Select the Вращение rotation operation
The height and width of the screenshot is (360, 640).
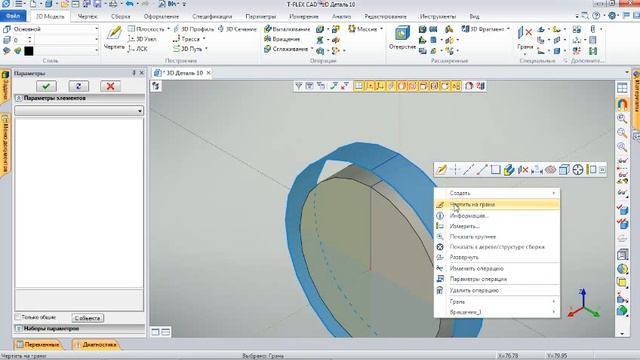282,39
